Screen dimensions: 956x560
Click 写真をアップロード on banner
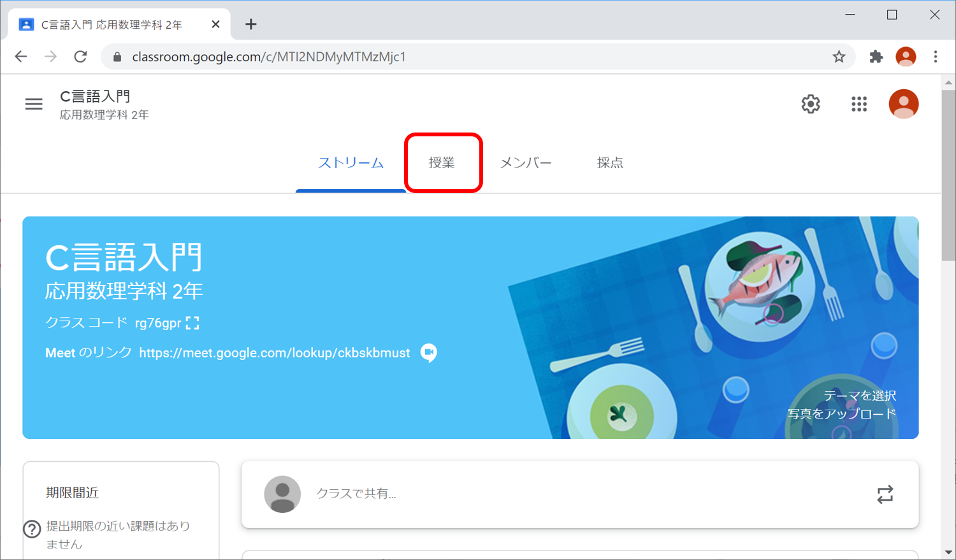pyautogui.click(x=842, y=414)
